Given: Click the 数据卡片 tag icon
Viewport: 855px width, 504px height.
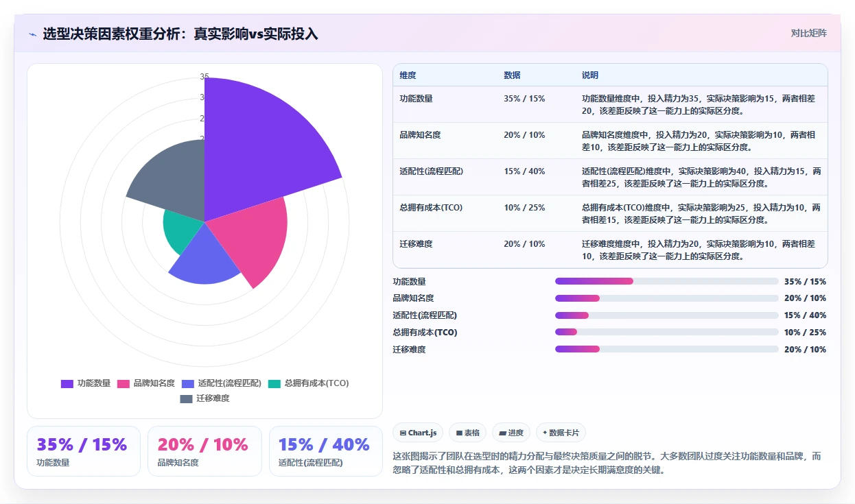Looking at the screenshot, I should click(x=545, y=433).
